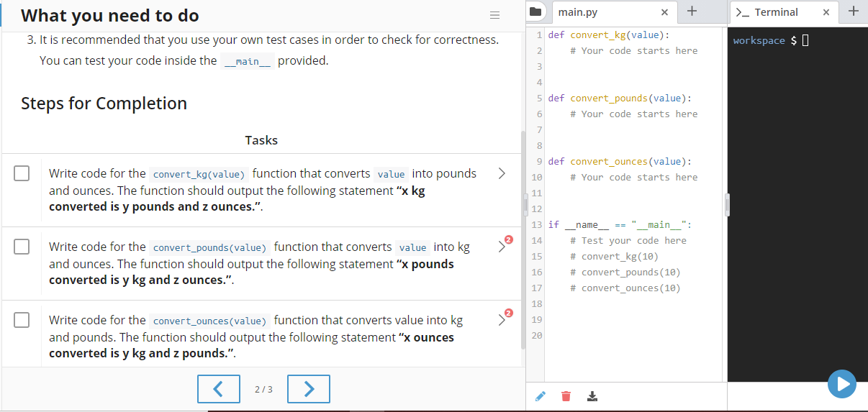Switch to the Terminal tab
The image size is (868, 412).
pos(776,12)
